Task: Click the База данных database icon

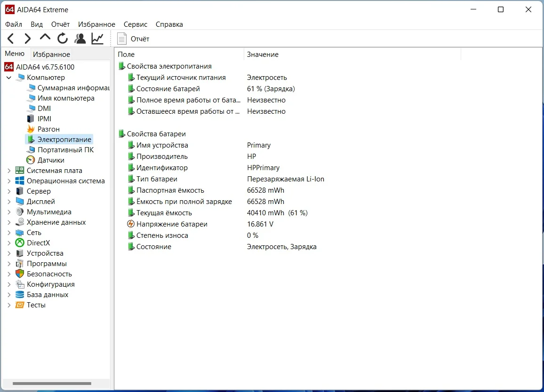Action: [x=20, y=295]
